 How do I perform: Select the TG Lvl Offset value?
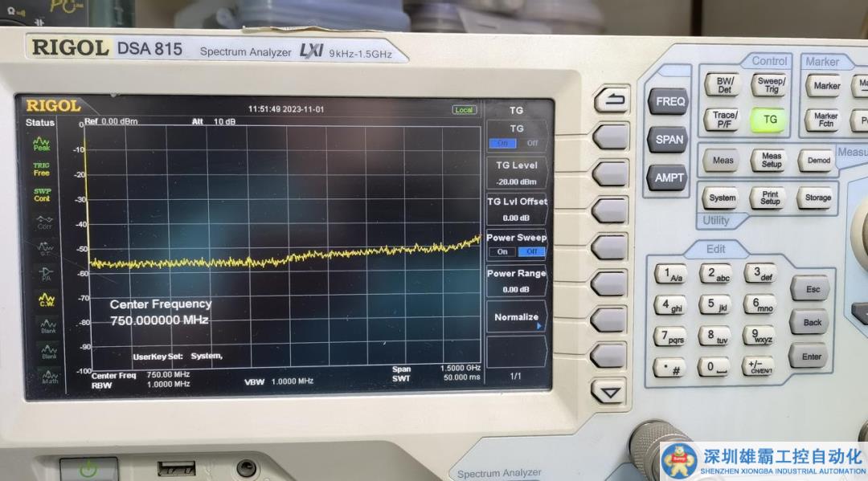pyautogui.click(x=516, y=210)
